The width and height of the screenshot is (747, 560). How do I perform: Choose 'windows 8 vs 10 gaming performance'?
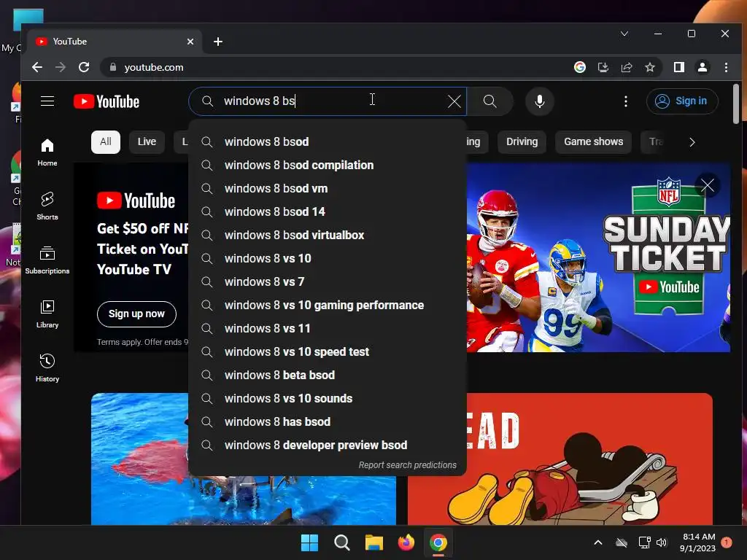pos(328,306)
